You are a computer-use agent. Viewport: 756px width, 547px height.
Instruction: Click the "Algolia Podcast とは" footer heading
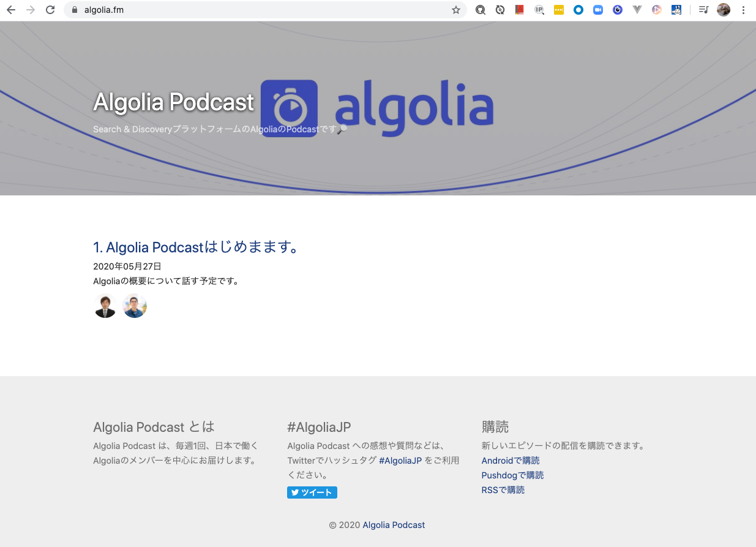(x=154, y=427)
